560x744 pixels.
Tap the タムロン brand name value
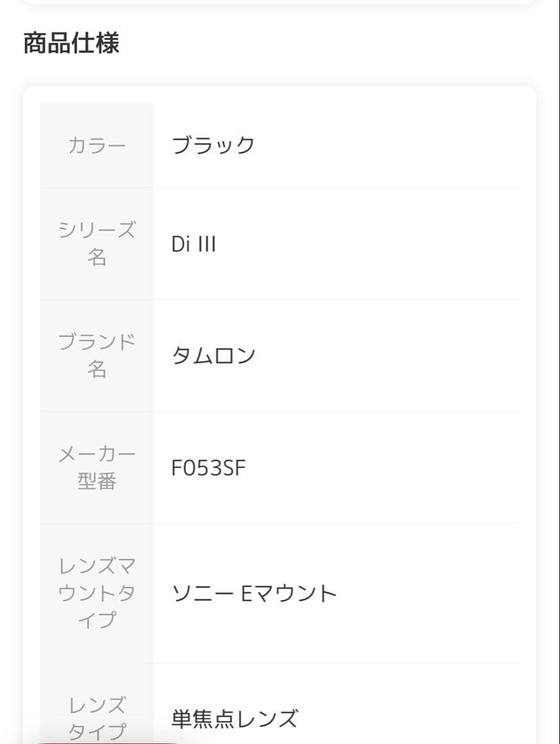pos(214,355)
